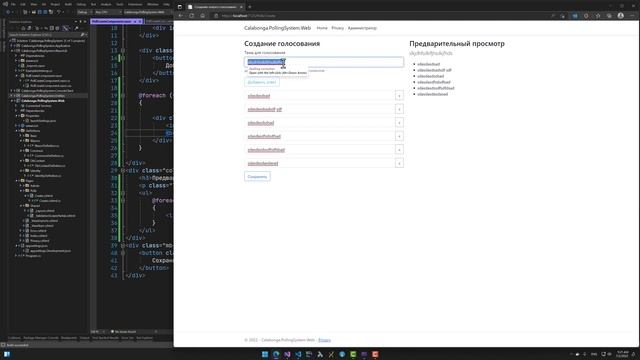Open the browser tab actions icon
This screenshot has height=360, width=640.
[180, 7]
